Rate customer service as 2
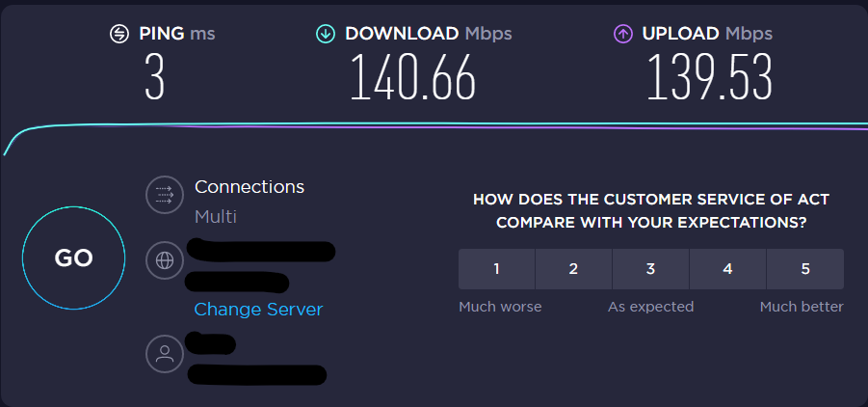 click(573, 269)
